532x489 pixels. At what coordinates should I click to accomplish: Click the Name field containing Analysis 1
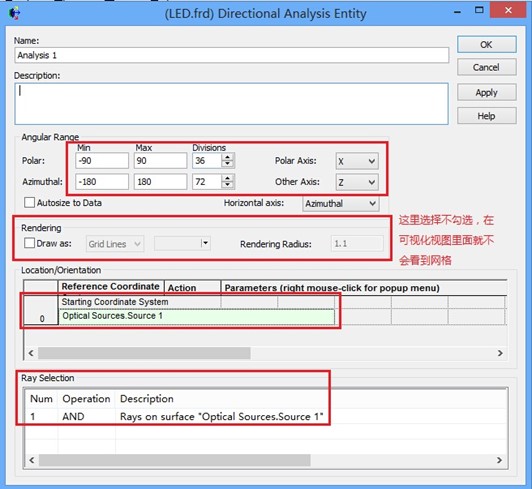coord(231,55)
